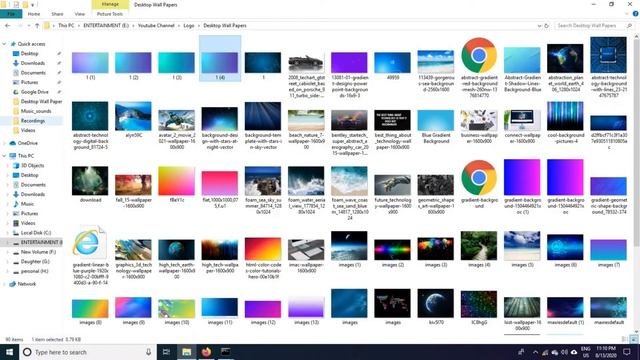Expand the Network tree node

(4, 284)
